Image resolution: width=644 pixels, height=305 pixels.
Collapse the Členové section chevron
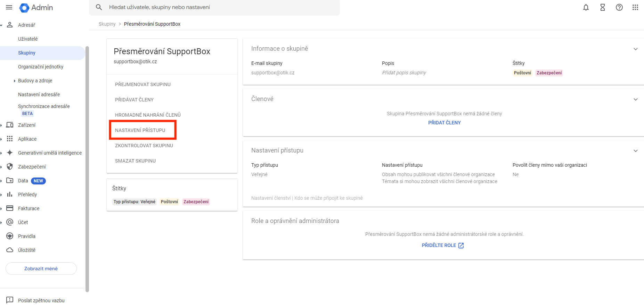(x=636, y=99)
